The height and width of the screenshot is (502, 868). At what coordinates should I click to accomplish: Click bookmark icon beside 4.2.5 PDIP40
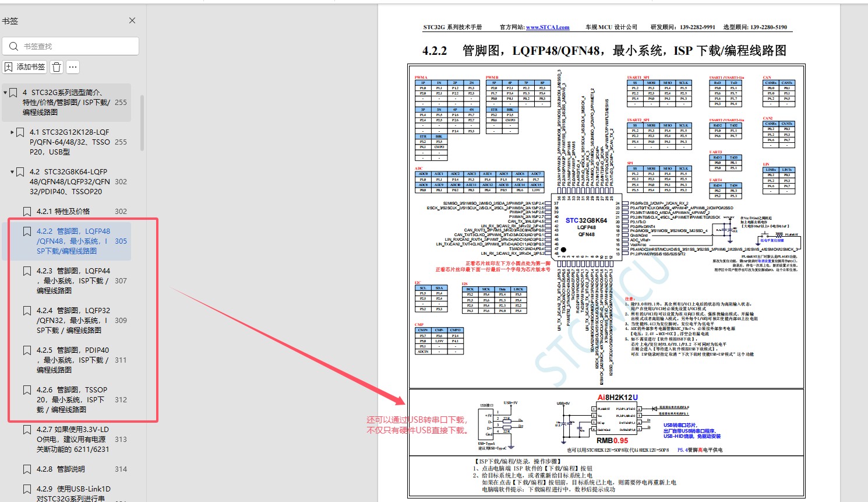[x=27, y=350]
